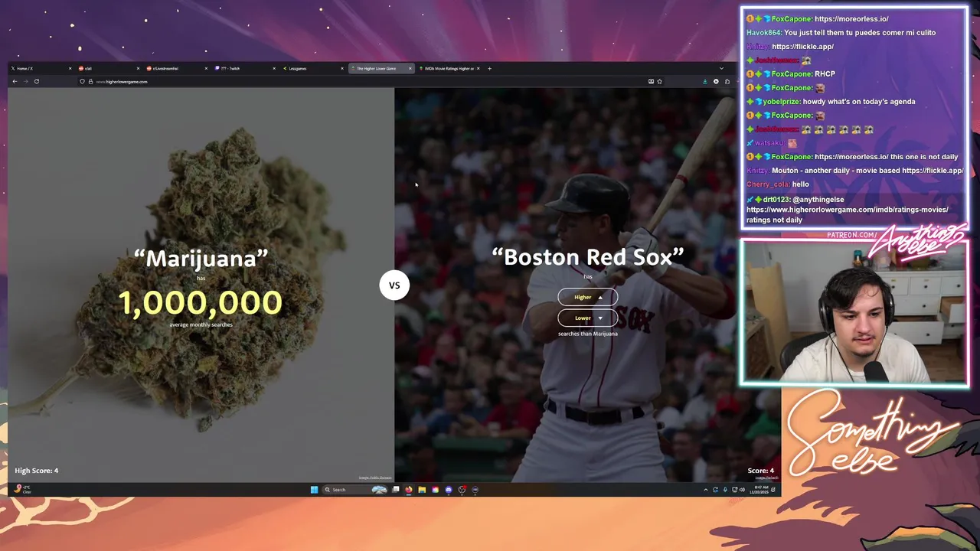Screen dimensions: 980x551
Task: Open the microphone tray icon
Action: [725, 490]
